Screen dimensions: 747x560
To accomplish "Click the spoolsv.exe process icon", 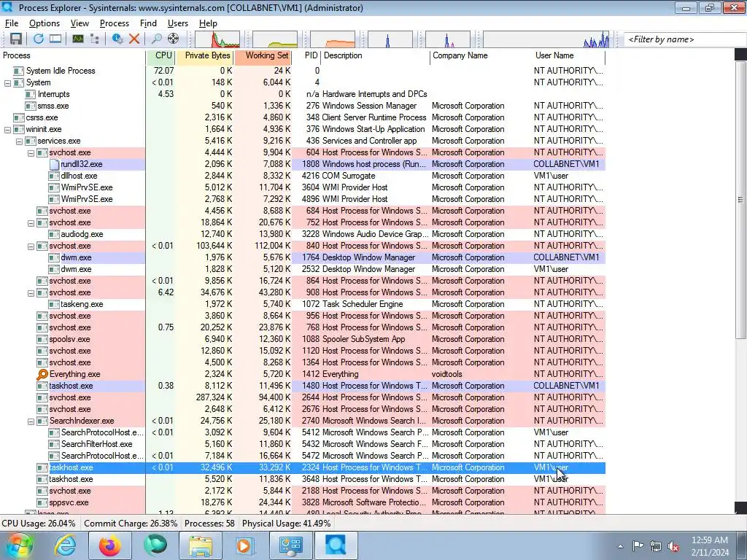I will pyautogui.click(x=42, y=340).
